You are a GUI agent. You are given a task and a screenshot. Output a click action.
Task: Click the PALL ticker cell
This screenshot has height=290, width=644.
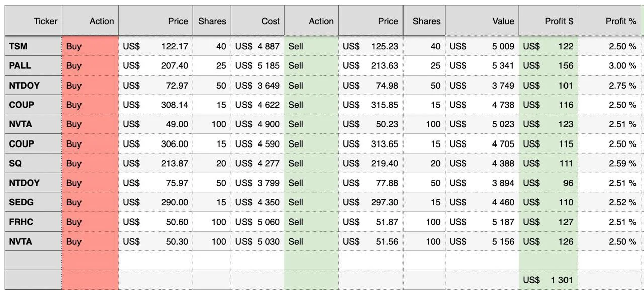click(x=33, y=66)
